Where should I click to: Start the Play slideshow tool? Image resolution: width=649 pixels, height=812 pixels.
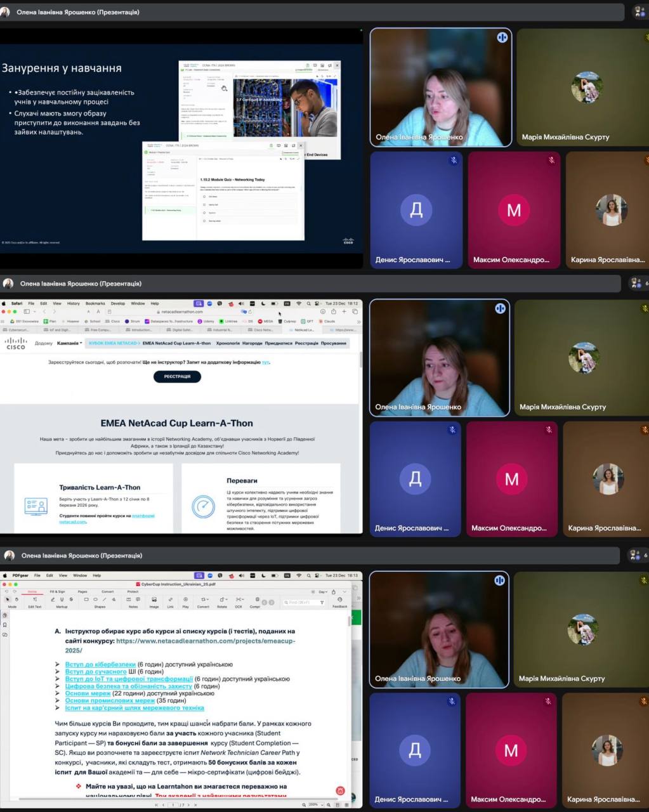pos(185,602)
